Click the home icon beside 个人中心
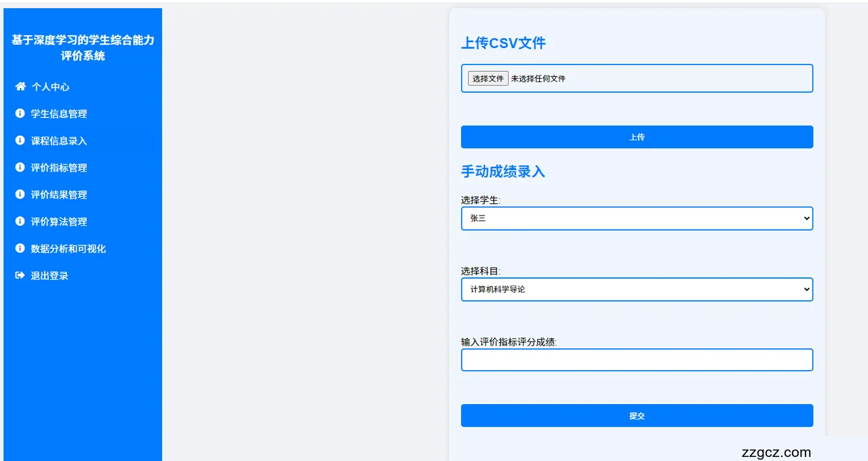The width and height of the screenshot is (868, 461). 20,87
